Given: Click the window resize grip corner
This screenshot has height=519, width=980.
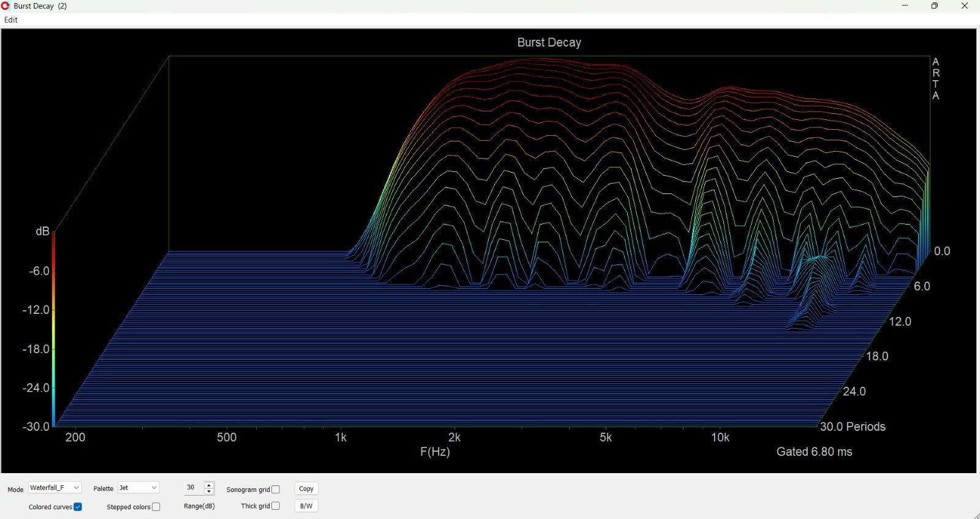Looking at the screenshot, I should pos(976,515).
